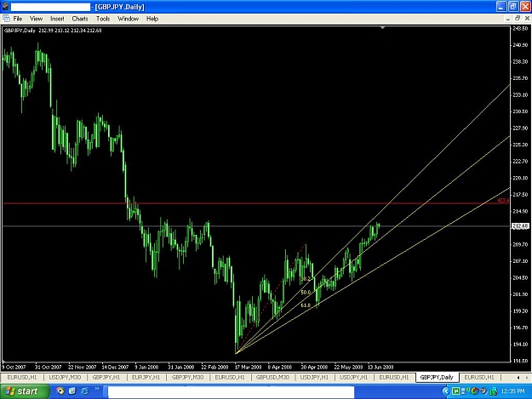
Task: Open EURUSD,H1 tab right after GBPJPY,Daily
Action: click(479, 377)
